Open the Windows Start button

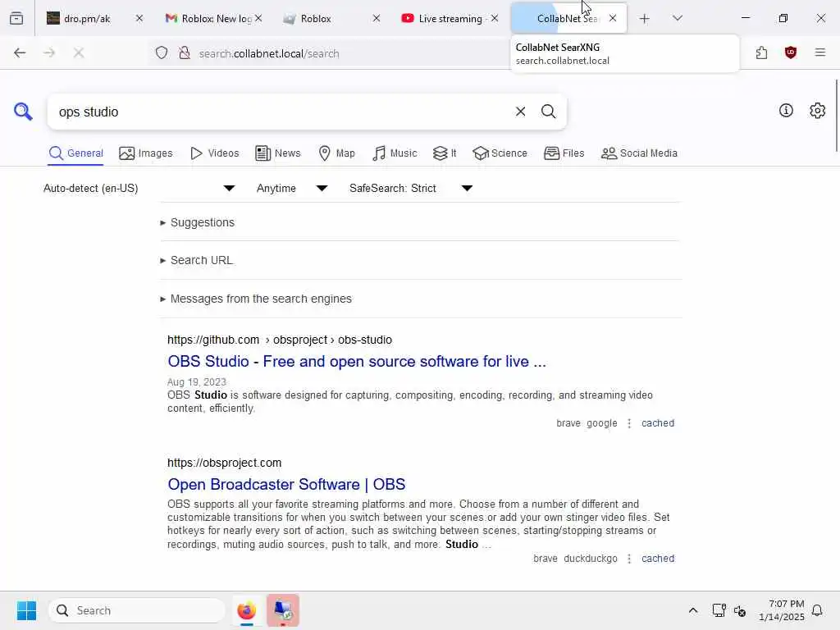click(26, 610)
